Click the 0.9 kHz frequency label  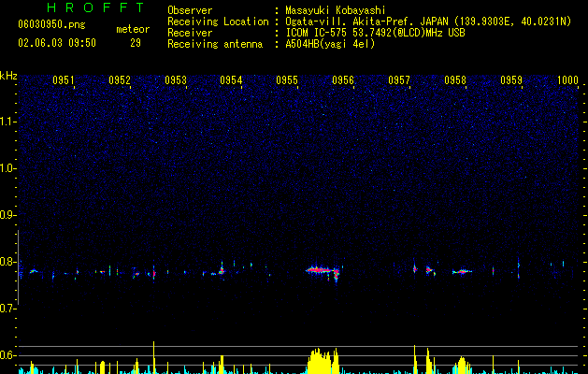click(x=8, y=215)
